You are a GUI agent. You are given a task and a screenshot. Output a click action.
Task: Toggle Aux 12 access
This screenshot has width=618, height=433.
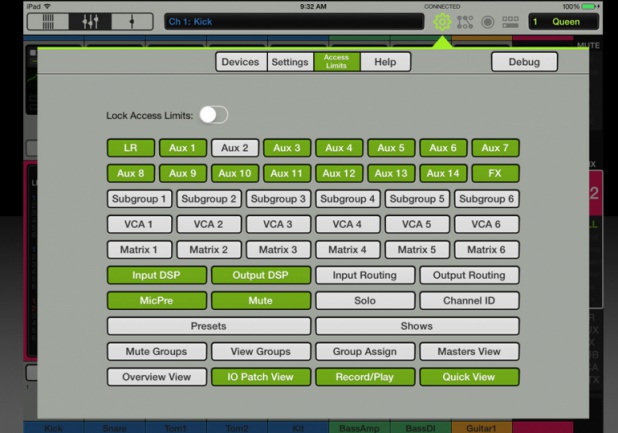point(339,173)
